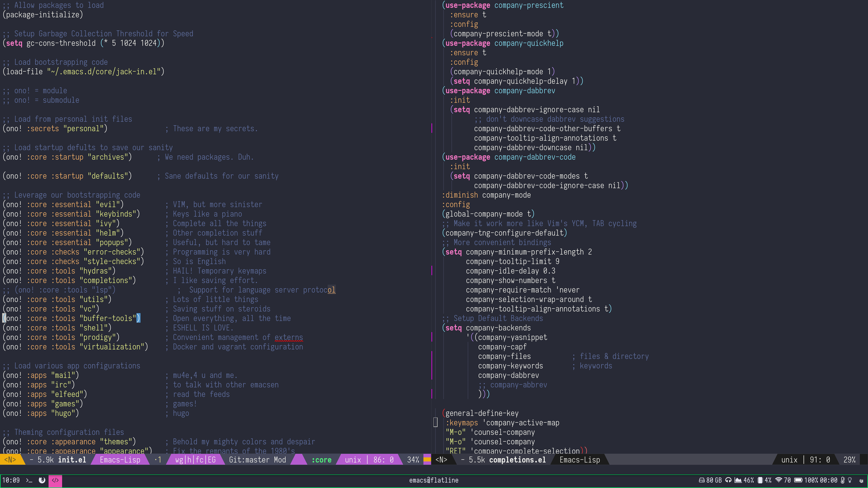868x488 pixels.
Task: Click the "themes" appearance entry
Action: (116, 442)
